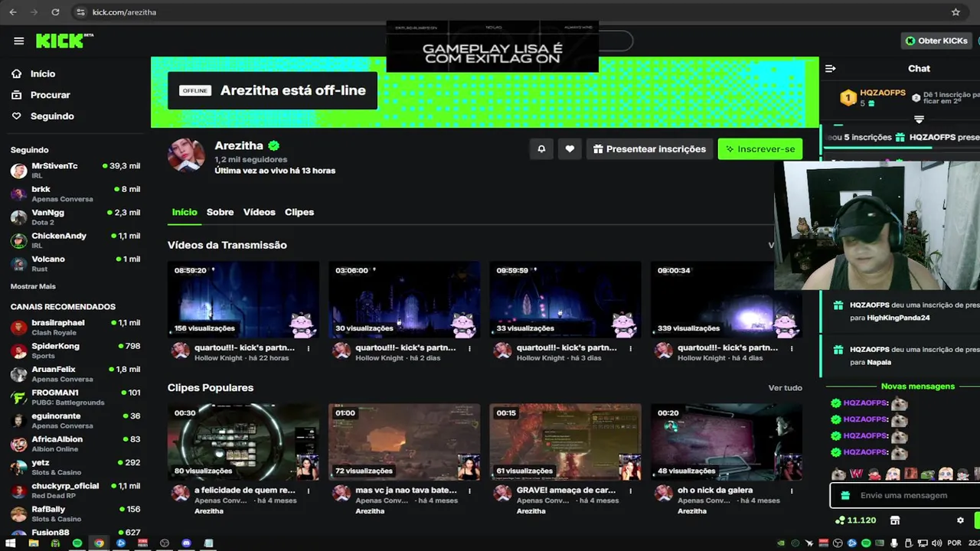Screen dimensions: 980x551
Task: Open eguinorante recommended channel
Action: 75,421
